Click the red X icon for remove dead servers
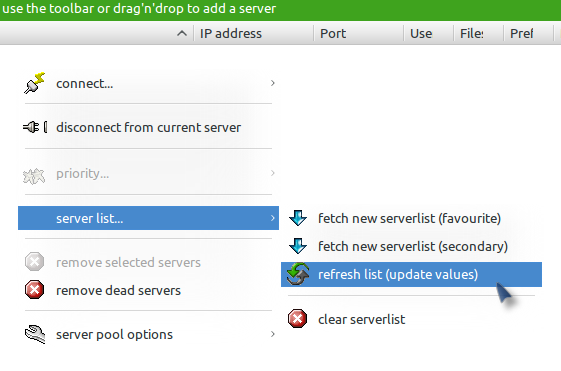 [34, 289]
